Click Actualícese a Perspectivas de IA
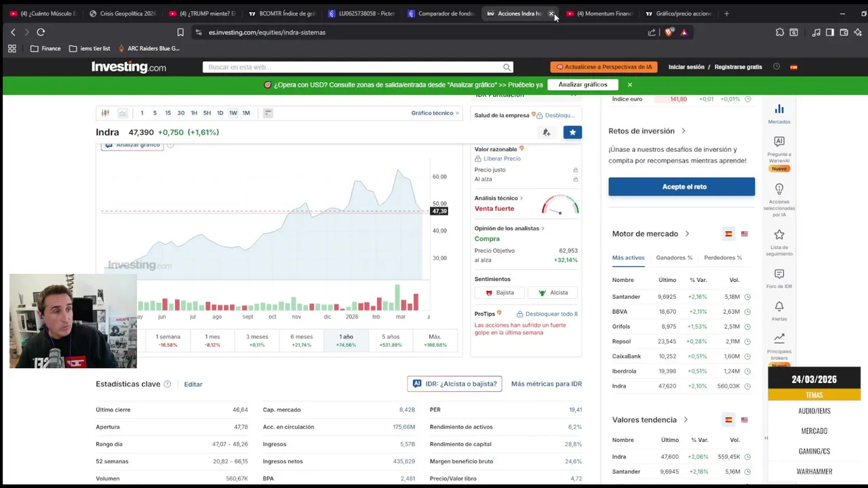This screenshot has height=488, width=868. pos(604,67)
